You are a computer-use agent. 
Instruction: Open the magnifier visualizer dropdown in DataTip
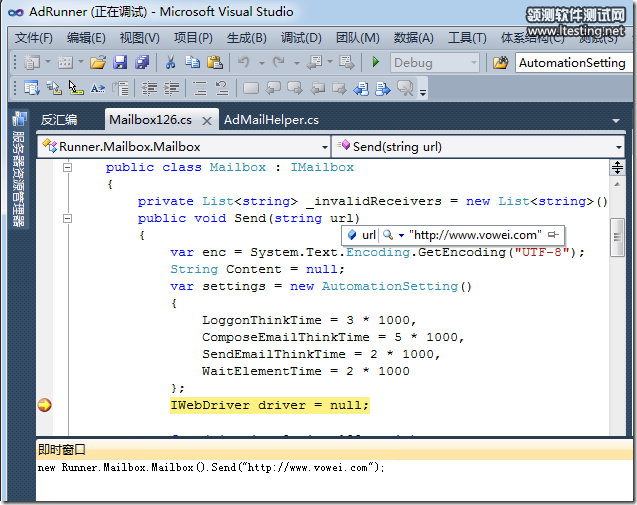[399, 234]
